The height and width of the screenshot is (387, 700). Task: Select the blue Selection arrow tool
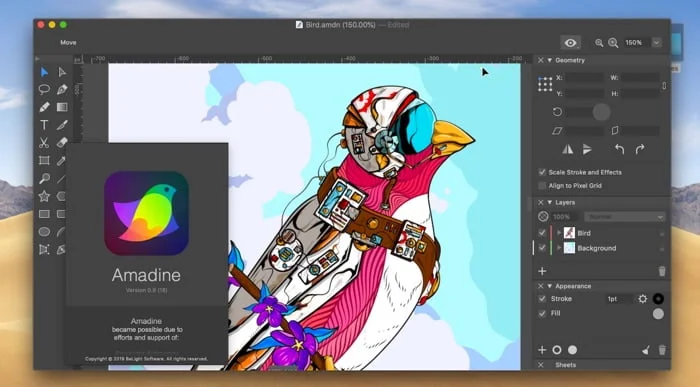(44, 72)
